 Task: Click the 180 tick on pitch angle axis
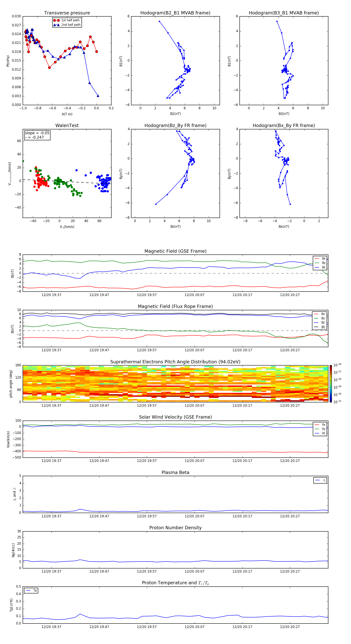point(18,365)
